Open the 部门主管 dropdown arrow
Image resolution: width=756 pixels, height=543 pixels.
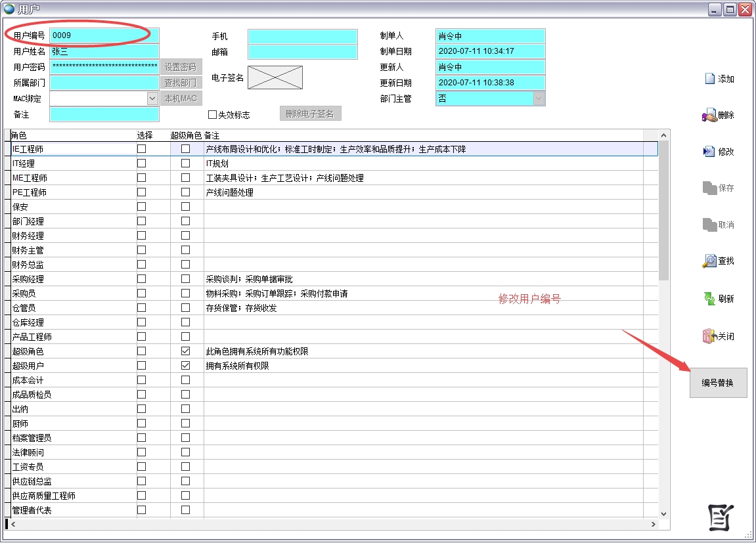[x=539, y=98]
